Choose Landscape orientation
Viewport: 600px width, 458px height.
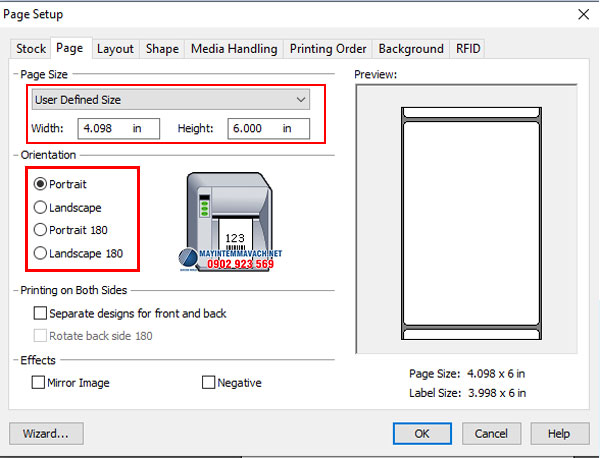41,207
